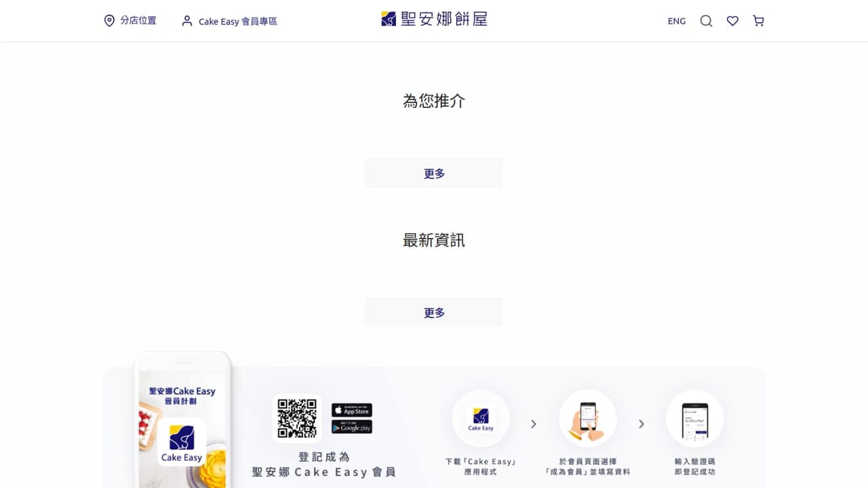Go to the 聖安娜餅屋 homepage logo

pos(434,19)
